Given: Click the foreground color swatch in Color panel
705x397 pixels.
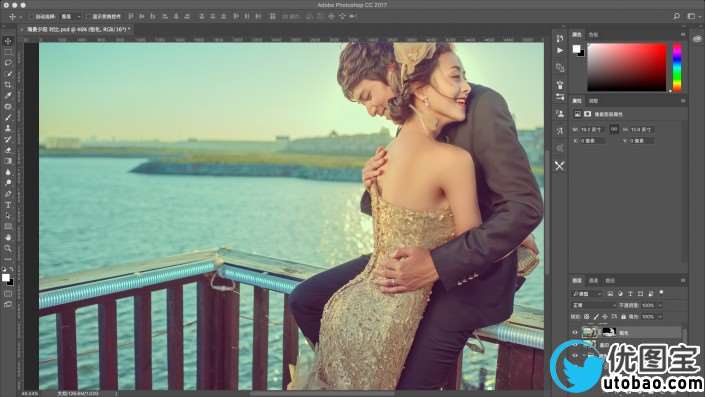Looking at the screenshot, I should (x=576, y=49).
